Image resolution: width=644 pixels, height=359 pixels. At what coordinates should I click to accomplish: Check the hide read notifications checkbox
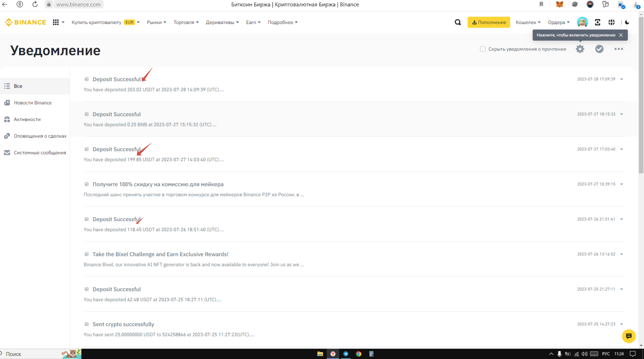click(483, 49)
